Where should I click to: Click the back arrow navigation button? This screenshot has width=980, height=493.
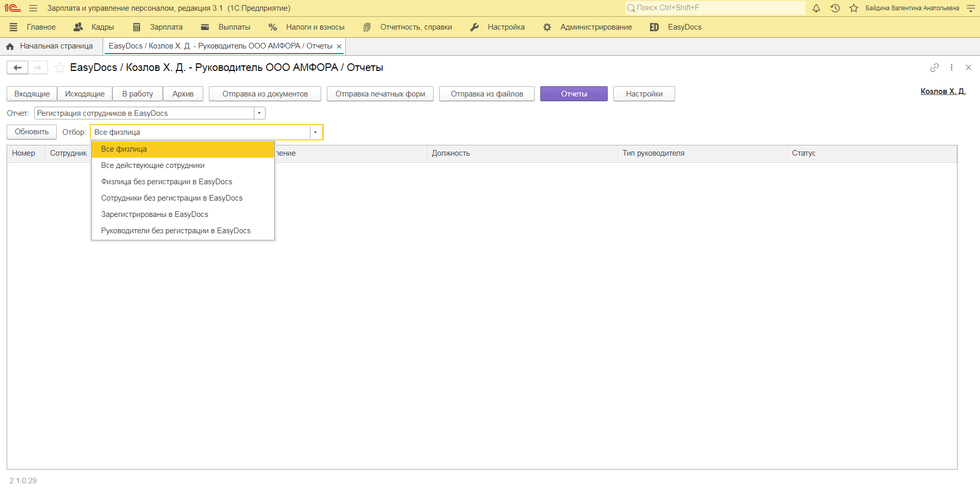tap(17, 67)
